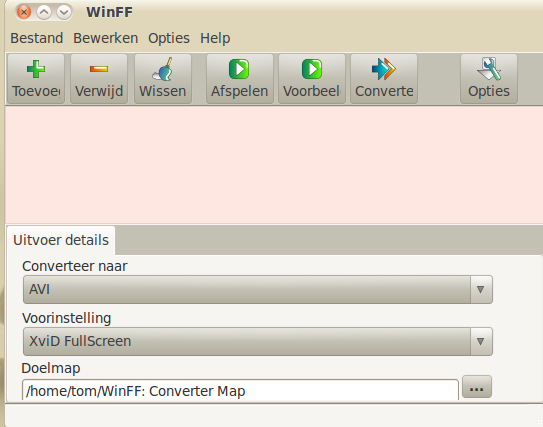Open preview using the Voorbeeld icon
Screen dimensions: 543x427
tap(312, 69)
